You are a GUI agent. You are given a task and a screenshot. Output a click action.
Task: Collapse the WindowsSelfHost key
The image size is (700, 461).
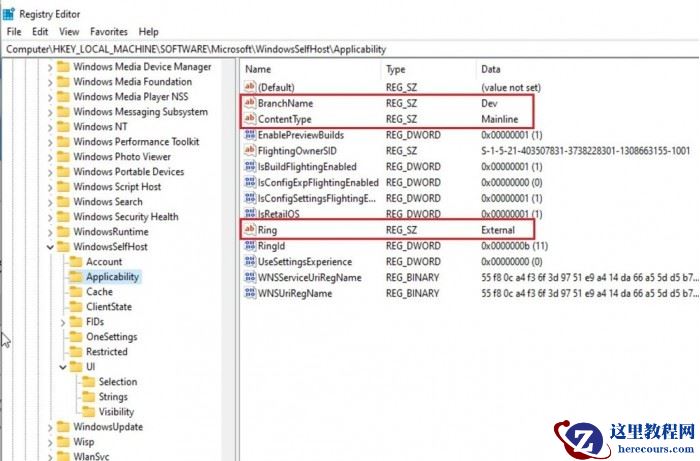click(50, 247)
